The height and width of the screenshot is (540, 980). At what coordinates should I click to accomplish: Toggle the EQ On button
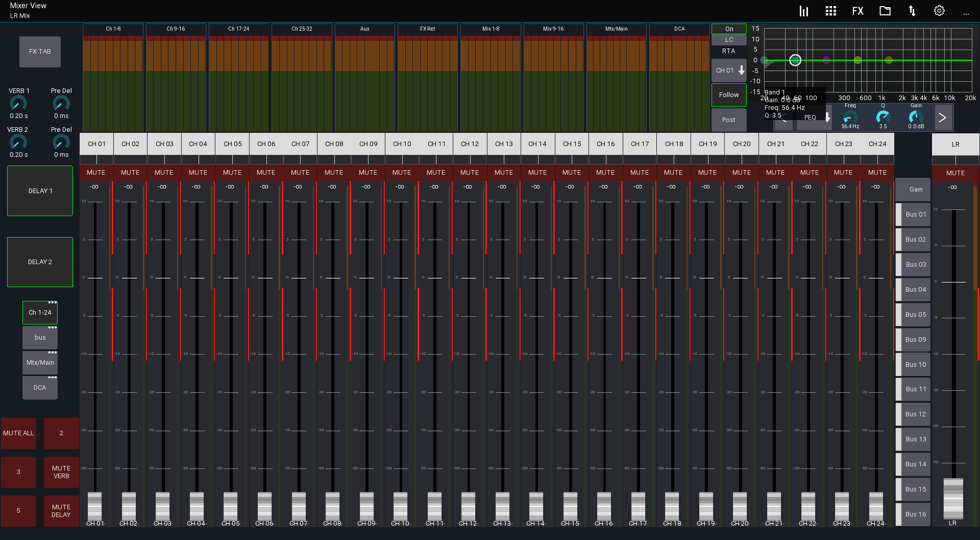(x=728, y=29)
